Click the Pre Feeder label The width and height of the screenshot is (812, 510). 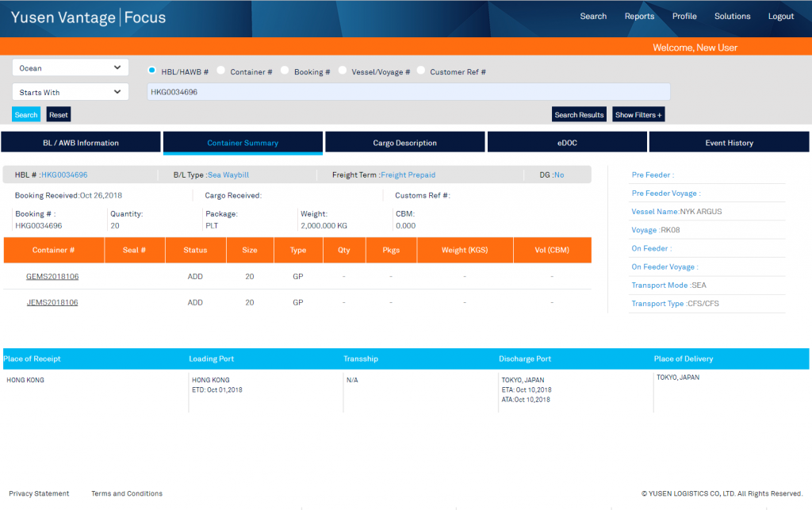tap(653, 175)
